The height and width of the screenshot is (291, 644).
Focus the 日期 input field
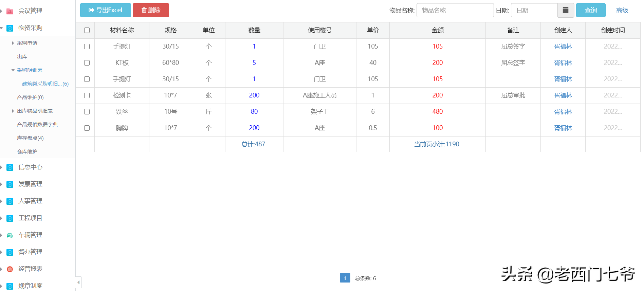534,10
